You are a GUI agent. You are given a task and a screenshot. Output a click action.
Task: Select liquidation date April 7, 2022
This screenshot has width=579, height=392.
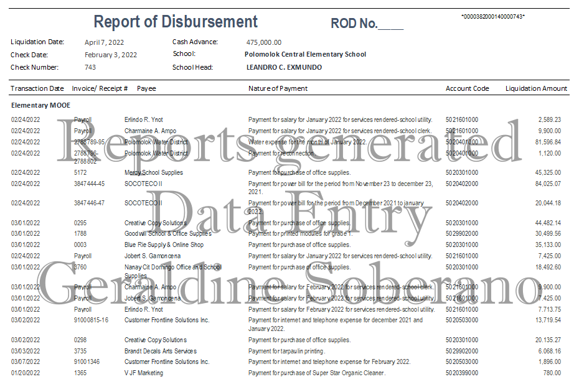104,42
